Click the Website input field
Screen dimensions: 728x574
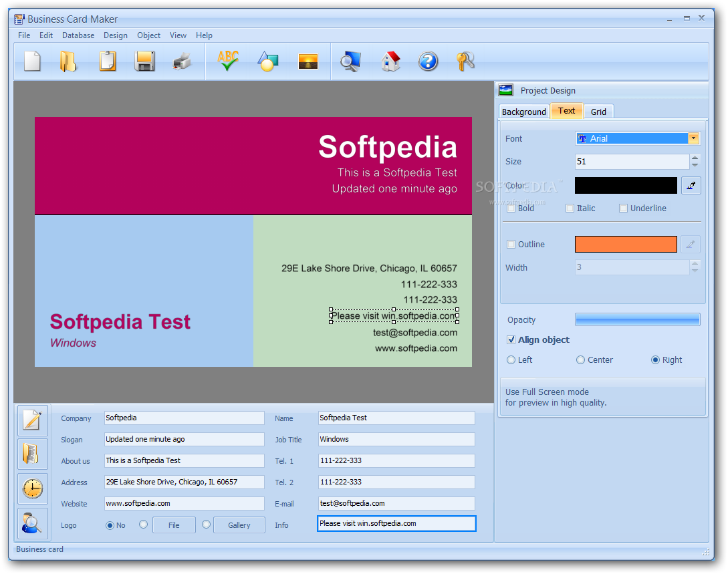click(x=185, y=503)
